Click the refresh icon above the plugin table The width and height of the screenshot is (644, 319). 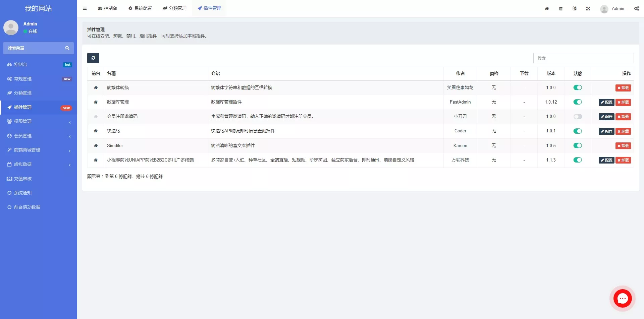(93, 58)
